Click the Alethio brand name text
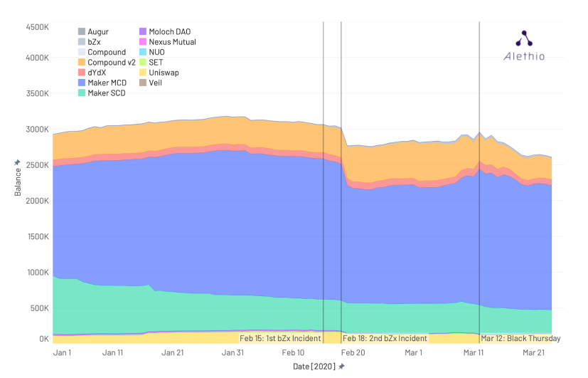Image resolution: width=588 pixels, height=378 pixels. click(x=524, y=56)
